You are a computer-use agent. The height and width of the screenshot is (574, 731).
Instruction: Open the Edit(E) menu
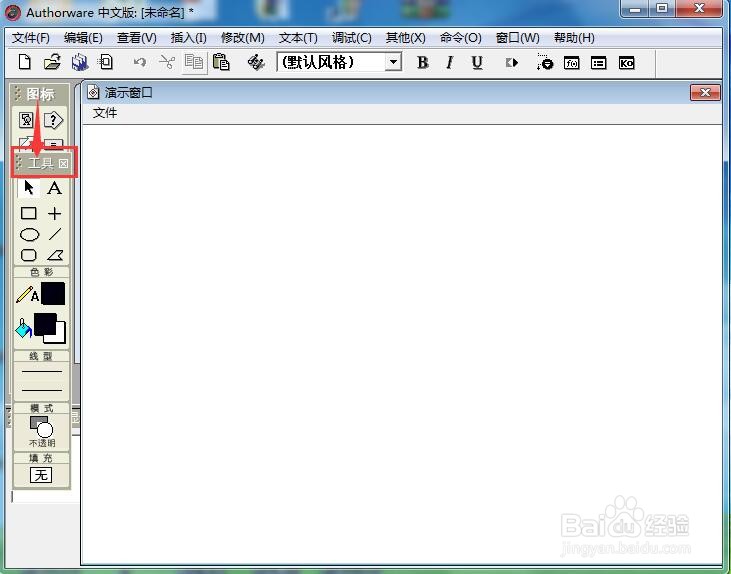point(83,38)
